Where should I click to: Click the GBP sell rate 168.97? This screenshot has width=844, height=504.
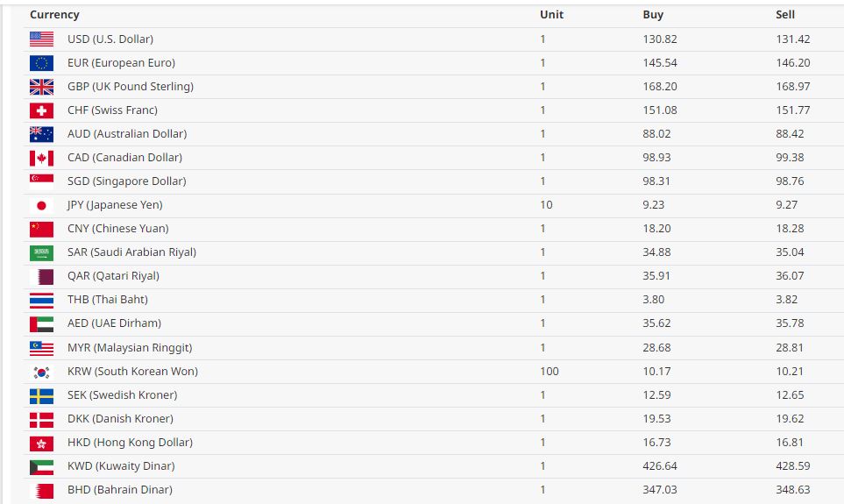[793, 87]
